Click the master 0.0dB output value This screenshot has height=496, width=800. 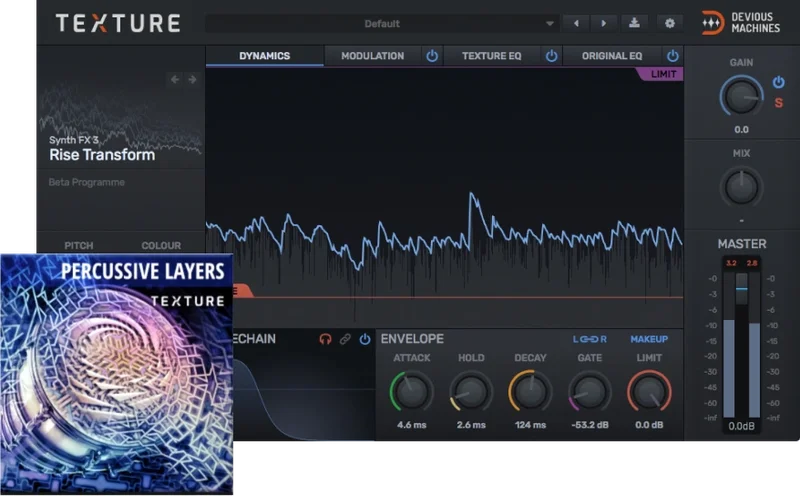[741, 426]
